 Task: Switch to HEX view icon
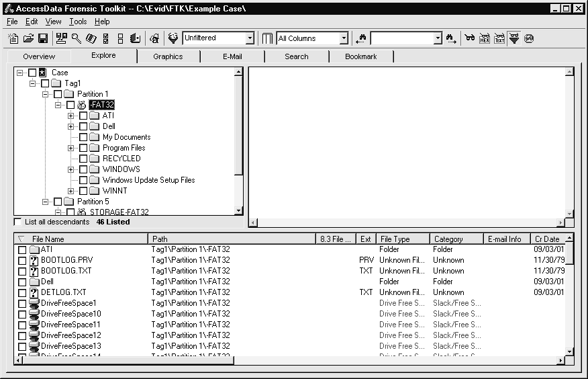[x=485, y=38]
